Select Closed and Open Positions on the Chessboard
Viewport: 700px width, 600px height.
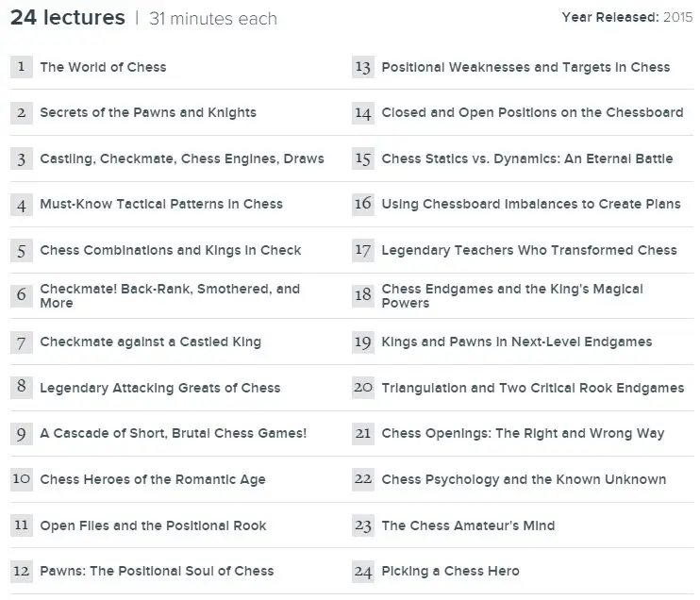(x=532, y=112)
